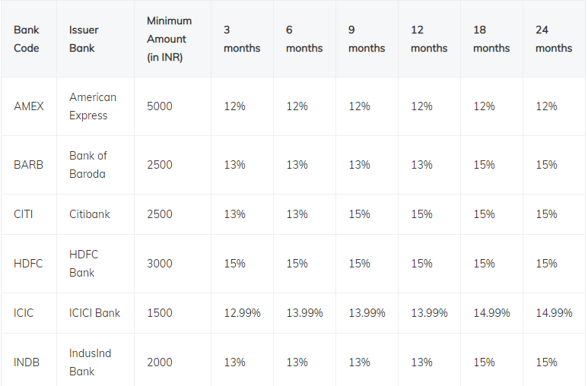Click the 24 months column header
This screenshot has width=588, height=386.
pos(554,39)
